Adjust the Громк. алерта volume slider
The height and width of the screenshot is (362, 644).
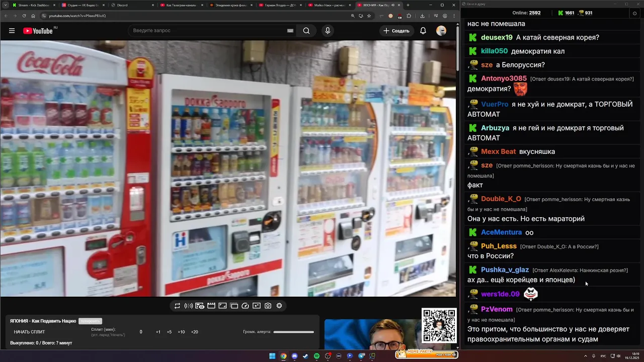click(293, 332)
